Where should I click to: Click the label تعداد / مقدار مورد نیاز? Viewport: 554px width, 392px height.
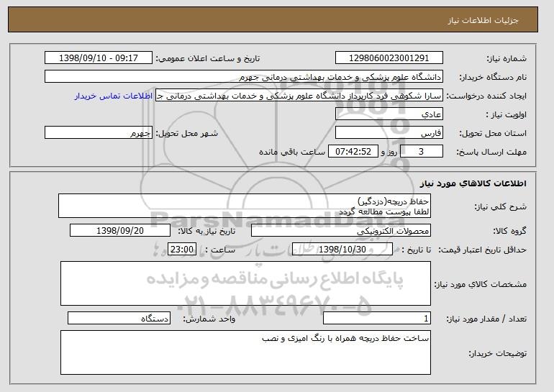pos(486,319)
